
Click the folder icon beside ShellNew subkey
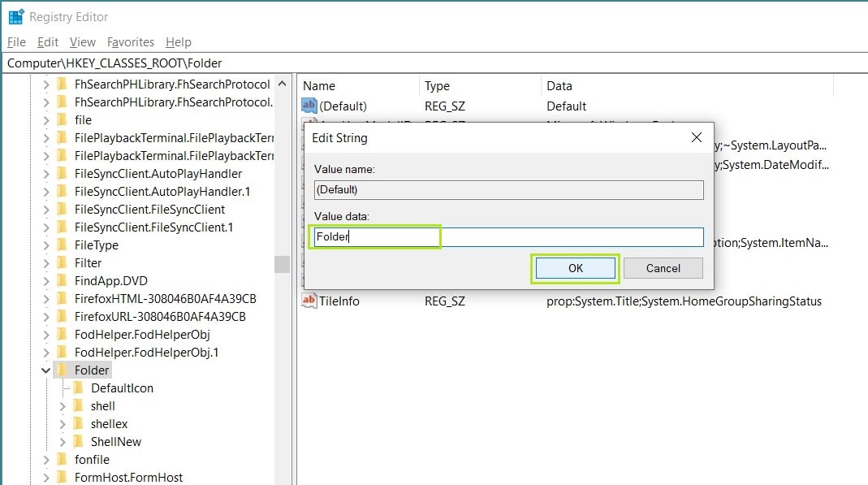point(79,441)
